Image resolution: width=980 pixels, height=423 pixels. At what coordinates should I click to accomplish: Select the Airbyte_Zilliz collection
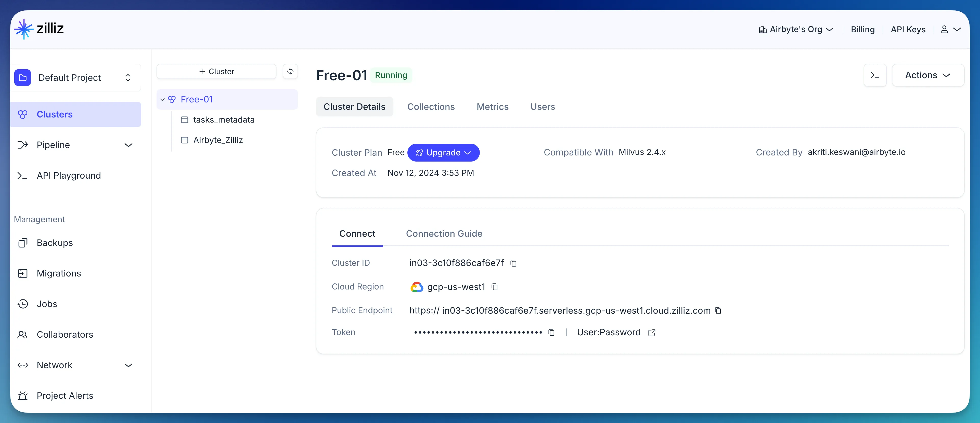218,140
